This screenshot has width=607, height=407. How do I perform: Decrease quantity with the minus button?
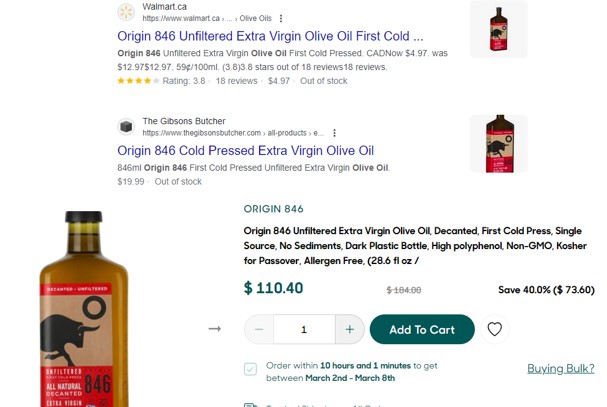[259, 329]
